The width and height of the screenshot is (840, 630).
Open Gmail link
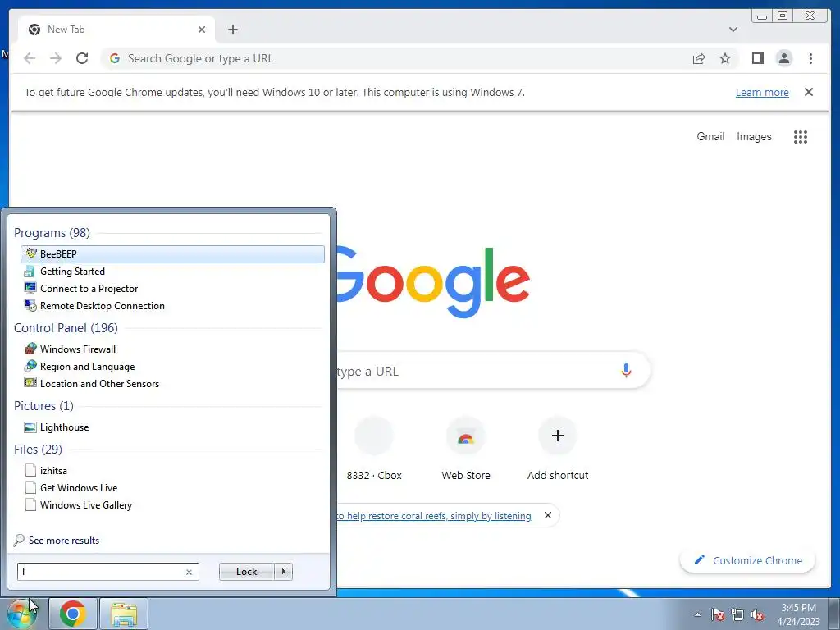pos(710,137)
